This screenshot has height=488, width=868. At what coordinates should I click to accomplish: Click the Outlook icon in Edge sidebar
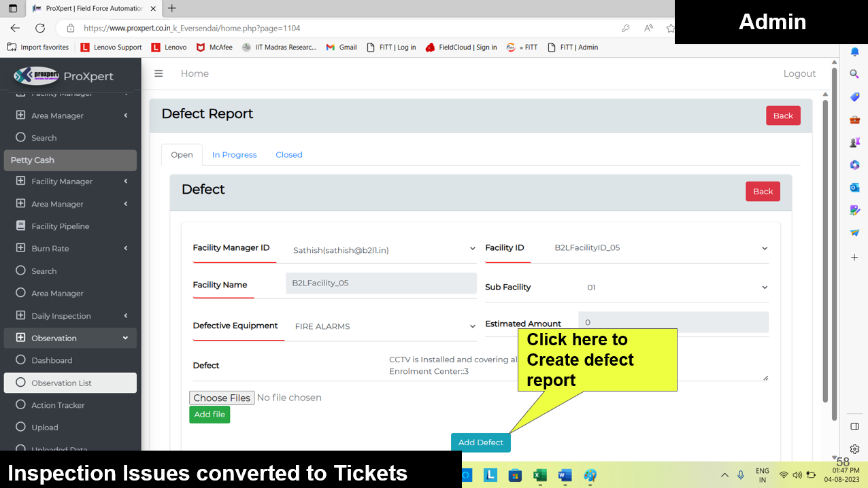coord(854,187)
